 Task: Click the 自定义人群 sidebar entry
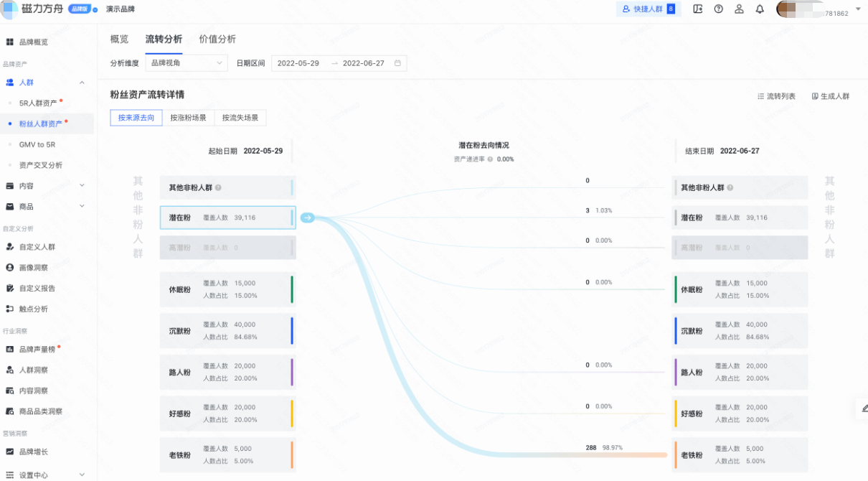(43, 246)
